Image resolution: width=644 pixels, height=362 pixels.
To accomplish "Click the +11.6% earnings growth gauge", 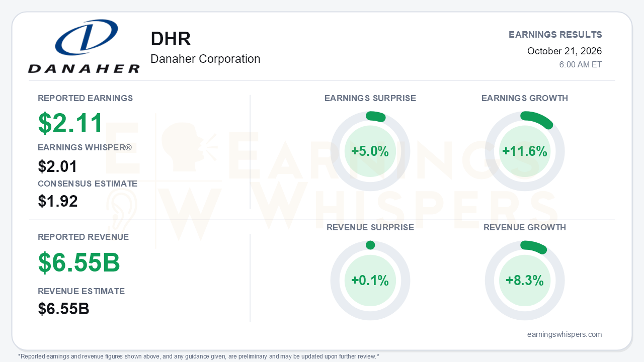I will (525, 151).
